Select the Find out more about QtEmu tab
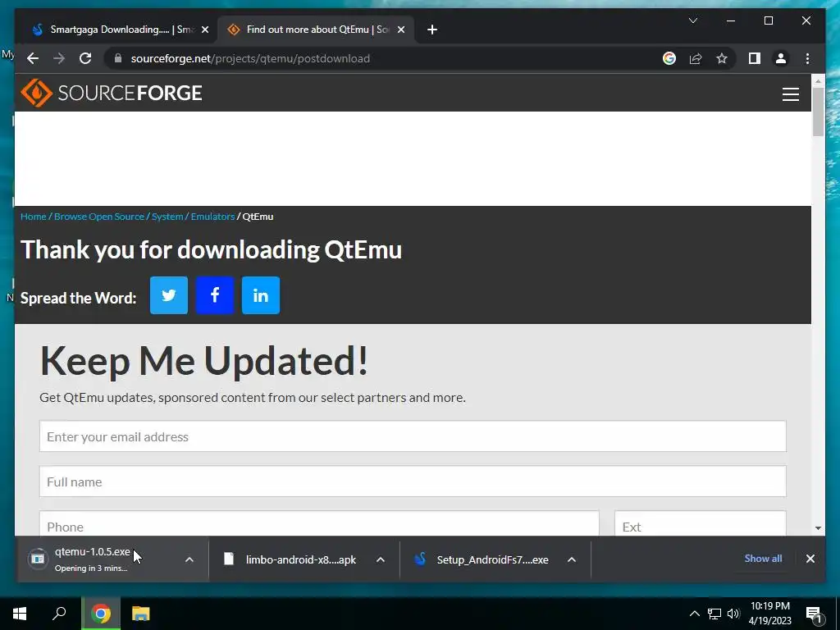Screen dimensions: 840x630 (x=316, y=30)
